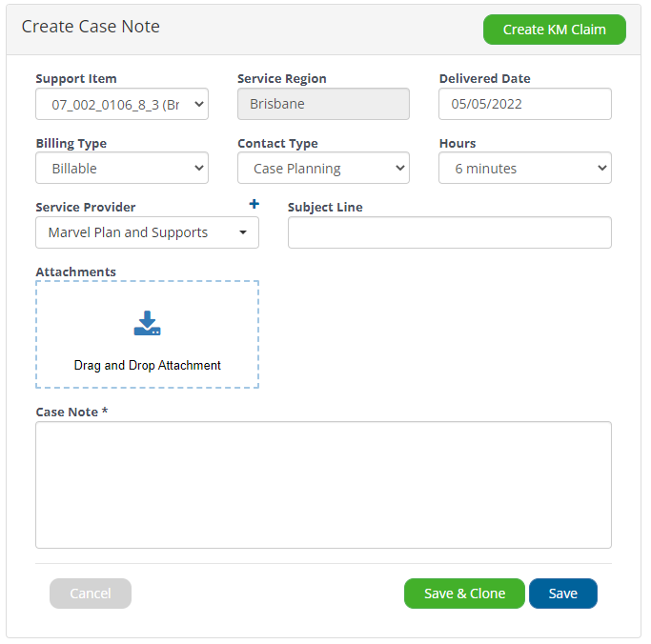Viewport: 651px width, 644px height.
Task: Click the blue plus icon beside Service Provider
Action: pos(254,204)
